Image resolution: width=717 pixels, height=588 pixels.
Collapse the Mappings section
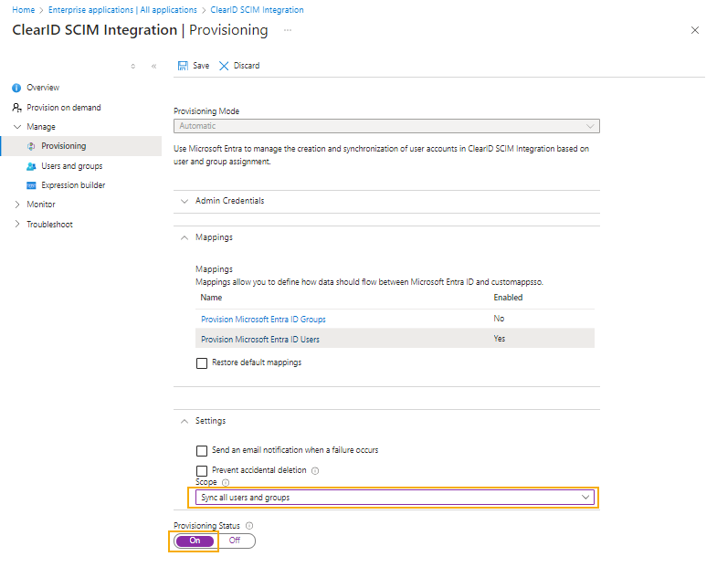point(185,237)
